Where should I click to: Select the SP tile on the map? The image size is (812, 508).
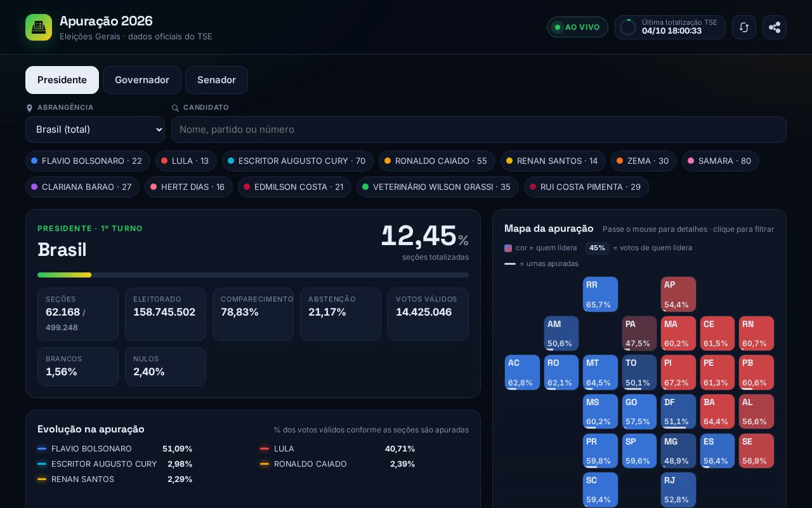click(x=639, y=451)
